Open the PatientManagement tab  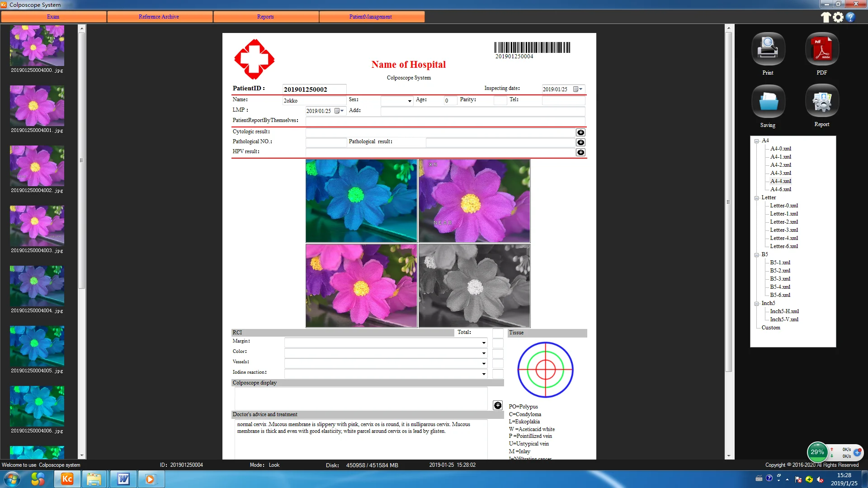click(370, 17)
